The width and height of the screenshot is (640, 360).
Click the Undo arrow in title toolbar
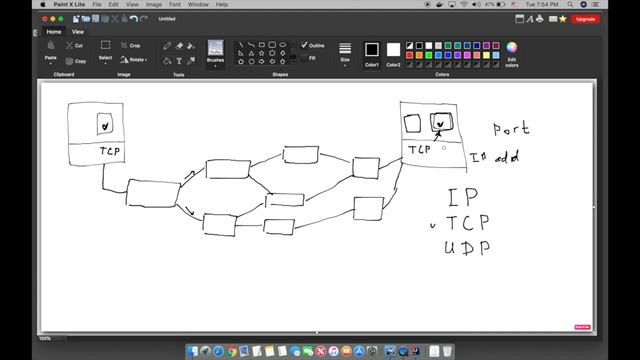(x=133, y=19)
